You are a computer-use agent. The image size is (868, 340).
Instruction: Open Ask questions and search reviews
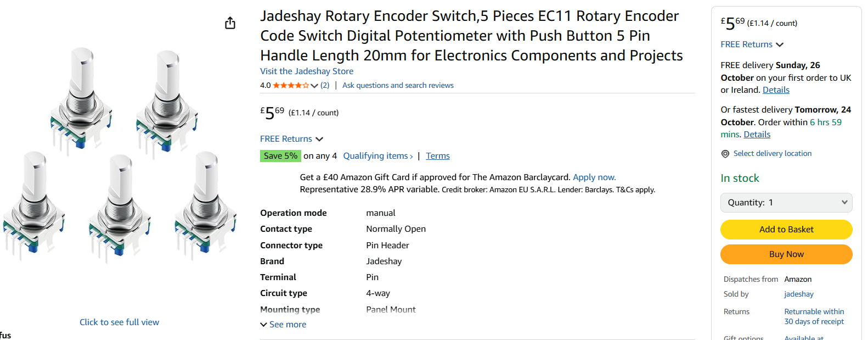point(398,85)
